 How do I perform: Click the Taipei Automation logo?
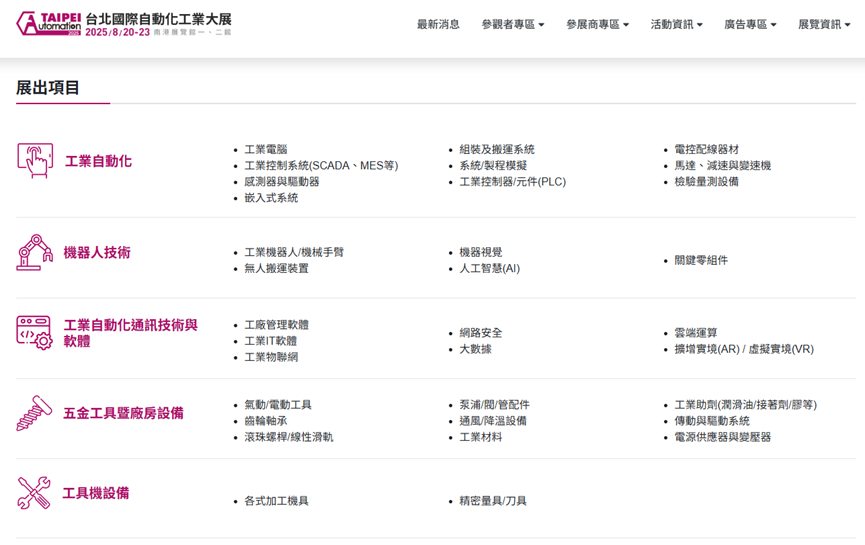point(124,24)
